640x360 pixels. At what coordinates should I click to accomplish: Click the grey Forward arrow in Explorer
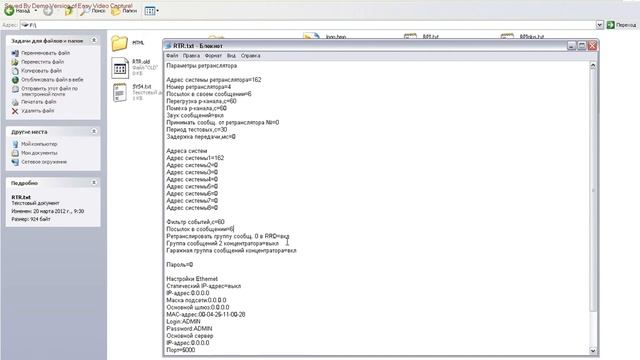tap(48, 11)
